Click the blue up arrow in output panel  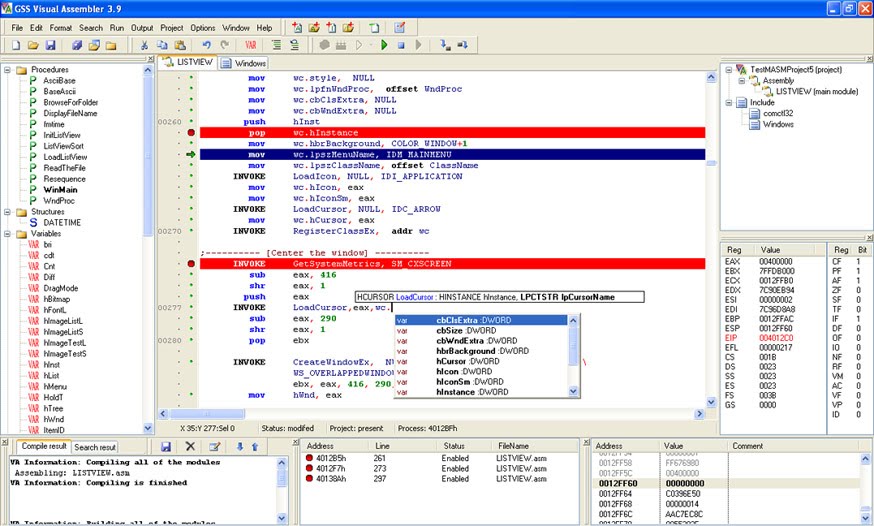pos(255,446)
